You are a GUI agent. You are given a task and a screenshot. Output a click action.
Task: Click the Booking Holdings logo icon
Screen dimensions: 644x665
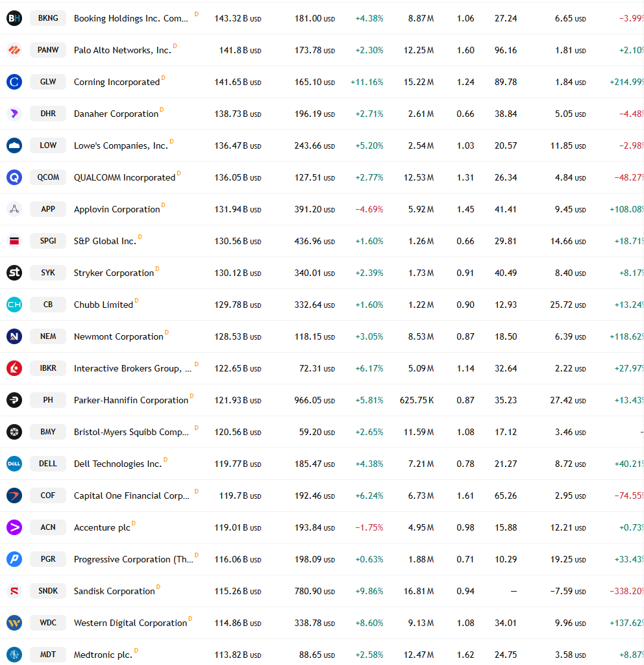(14, 18)
